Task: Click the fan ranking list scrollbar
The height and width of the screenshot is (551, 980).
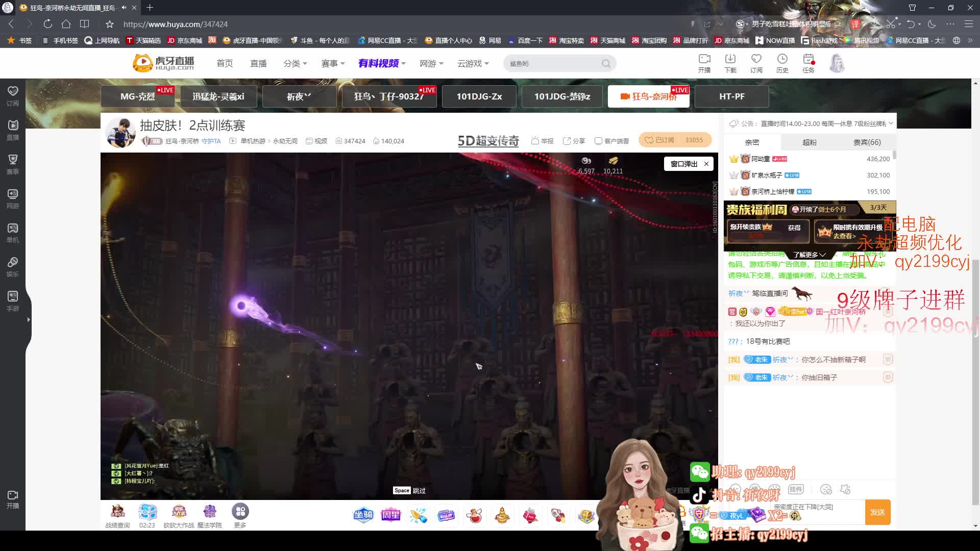Action: point(895,155)
